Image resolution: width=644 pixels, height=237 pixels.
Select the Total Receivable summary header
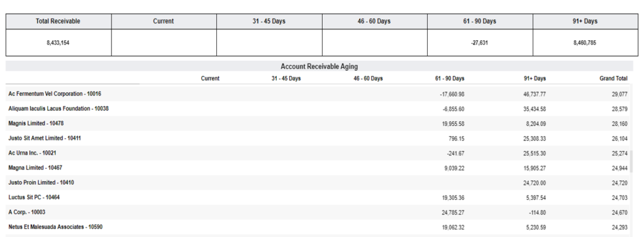pyautogui.click(x=58, y=21)
